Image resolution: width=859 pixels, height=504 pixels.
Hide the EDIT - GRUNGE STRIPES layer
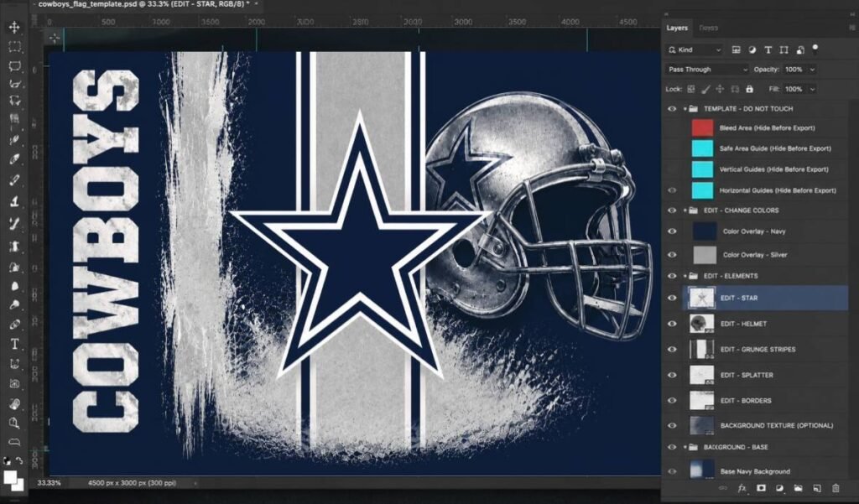coord(672,350)
